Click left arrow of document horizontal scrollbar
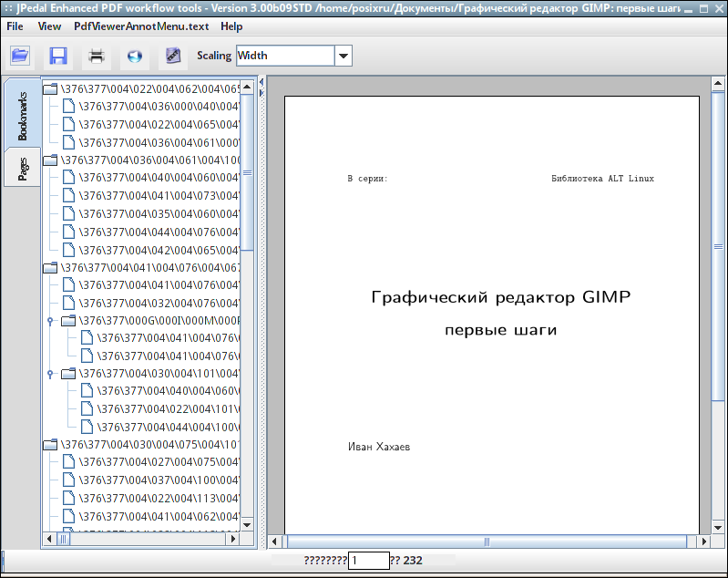This screenshot has width=728, height=578. pyautogui.click(x=274, y=542)
